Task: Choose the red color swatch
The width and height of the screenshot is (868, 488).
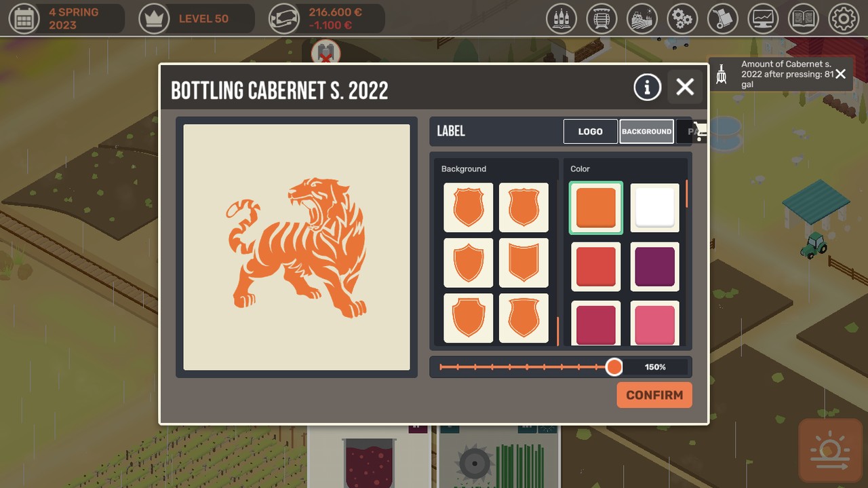Action: 596,267
